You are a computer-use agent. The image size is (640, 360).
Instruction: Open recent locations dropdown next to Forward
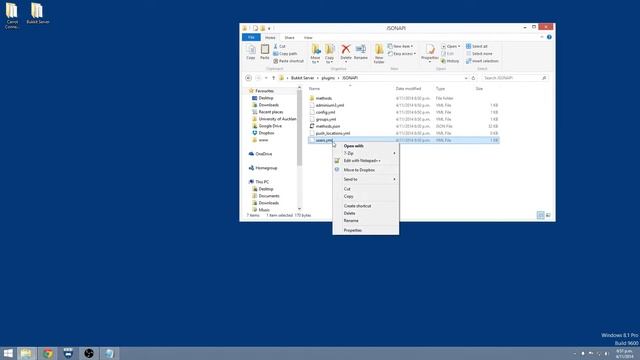pyautogui.click(x=266, y=78)
